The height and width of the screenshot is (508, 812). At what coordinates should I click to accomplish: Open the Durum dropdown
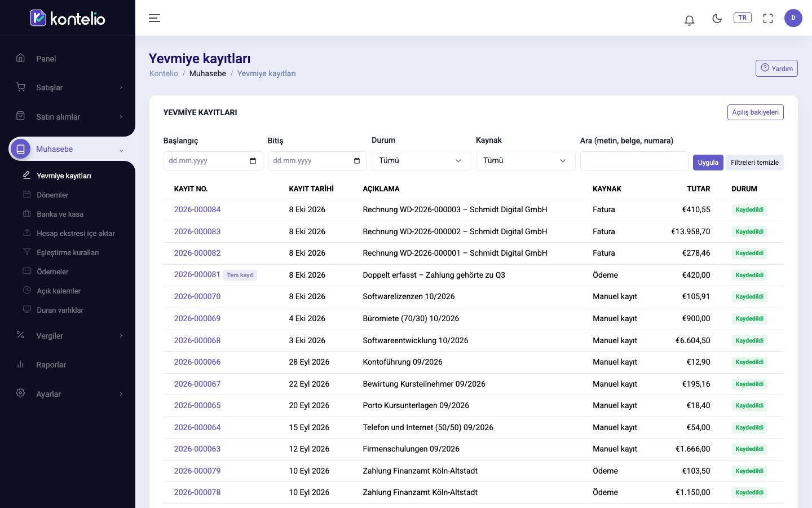coord(421,161)
